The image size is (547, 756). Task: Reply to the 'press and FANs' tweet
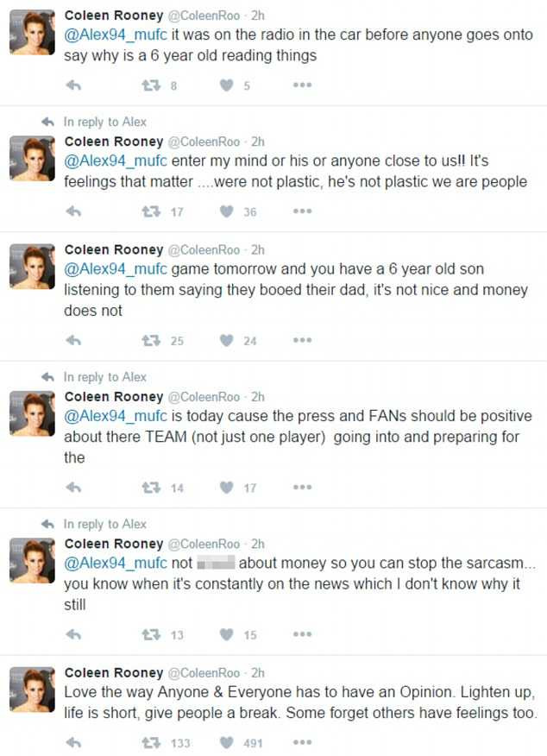tap(73, 488)
